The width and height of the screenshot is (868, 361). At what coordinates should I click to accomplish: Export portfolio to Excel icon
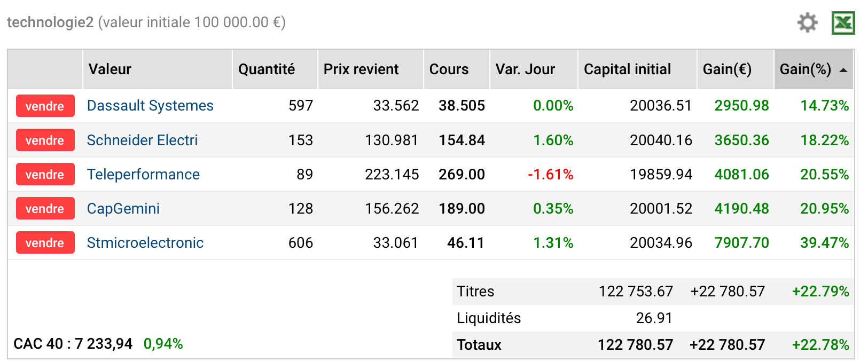point(843,23)
